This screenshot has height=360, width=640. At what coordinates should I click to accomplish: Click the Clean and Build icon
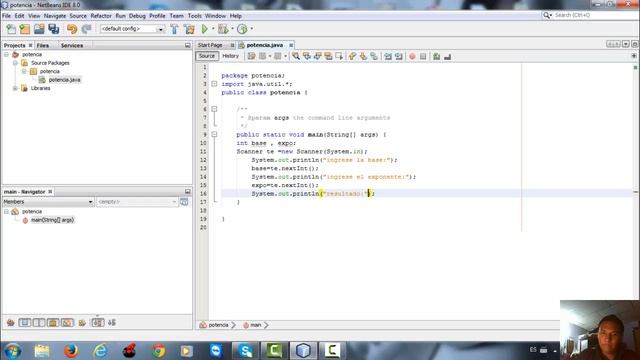point(189,29)
